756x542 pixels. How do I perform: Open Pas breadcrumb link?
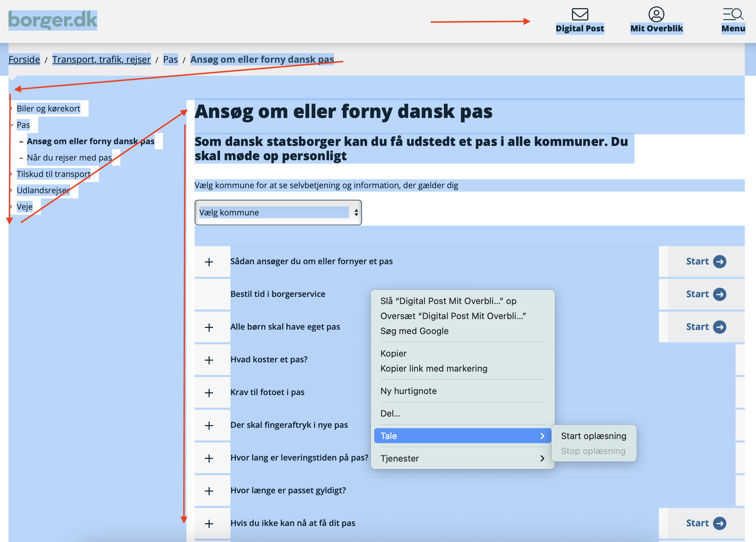170,59
